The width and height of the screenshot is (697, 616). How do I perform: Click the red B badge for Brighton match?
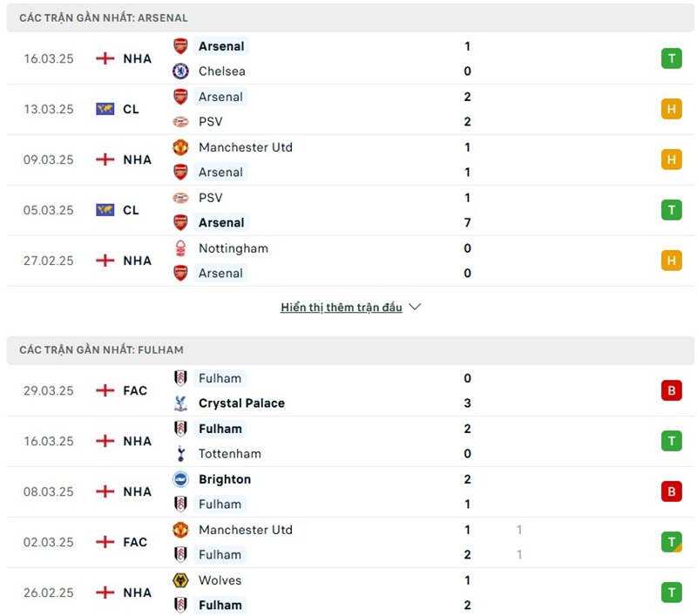[x=671, y=491]
